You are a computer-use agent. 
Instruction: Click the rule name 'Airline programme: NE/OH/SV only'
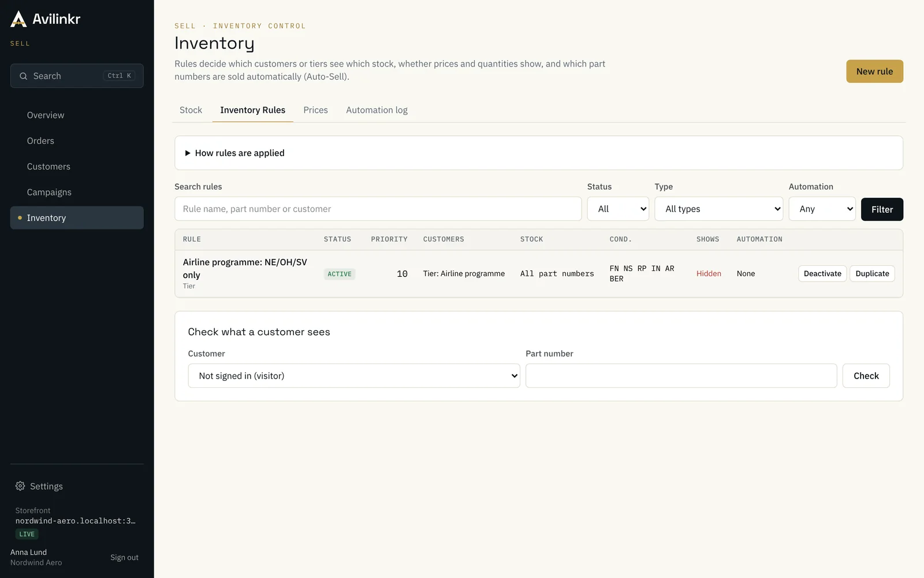tap(245, 269)
